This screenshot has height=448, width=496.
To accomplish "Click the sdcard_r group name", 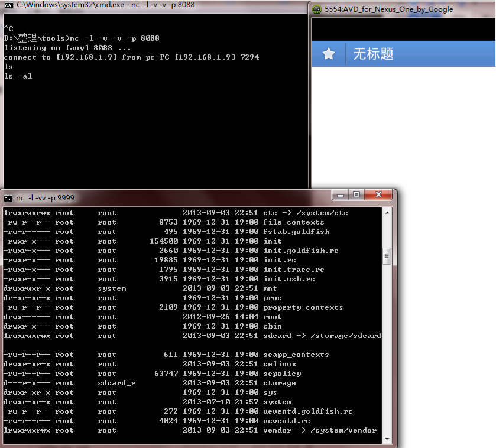I will click(x=116, y=383).
